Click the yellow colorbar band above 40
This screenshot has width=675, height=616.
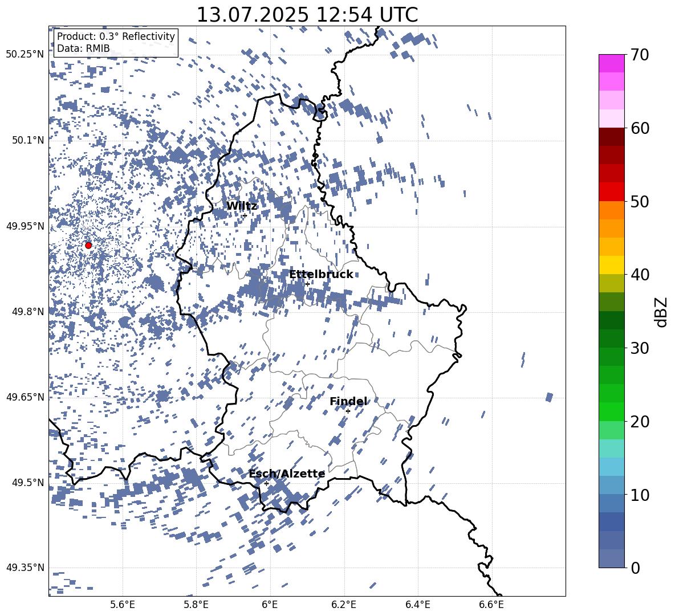(612, 265)
